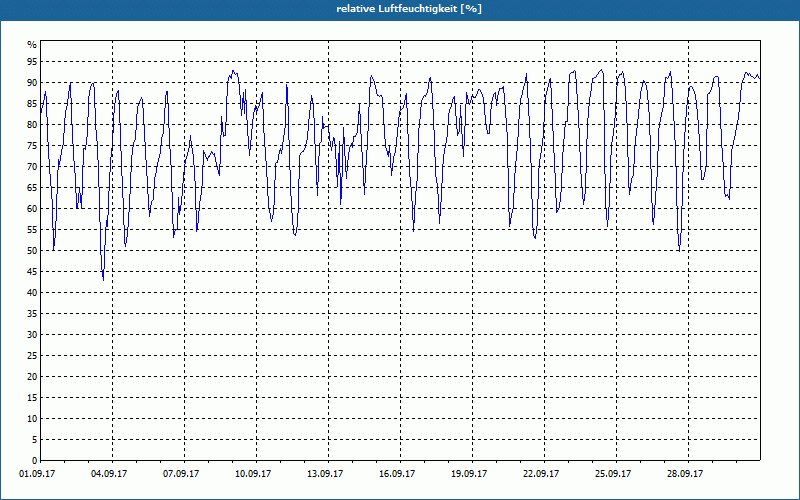This screenshot has height=500, width=800.
Task: Click the 90 y-axis label
Action: 32,83
